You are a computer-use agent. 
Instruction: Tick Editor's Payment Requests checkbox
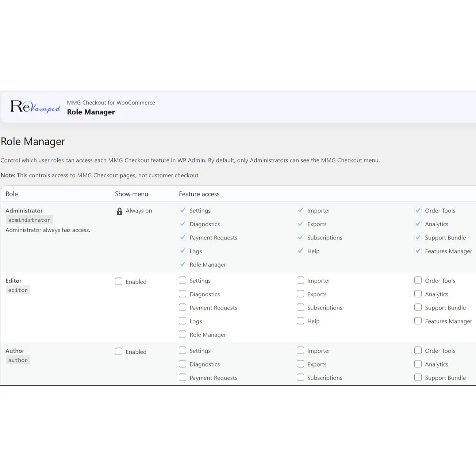point(183,307)
